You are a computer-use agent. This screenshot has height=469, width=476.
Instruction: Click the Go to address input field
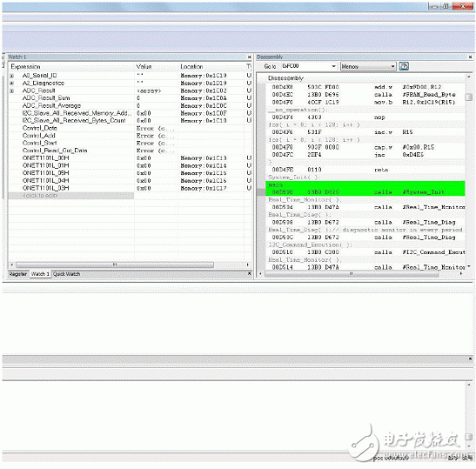[x=306, y=66]
